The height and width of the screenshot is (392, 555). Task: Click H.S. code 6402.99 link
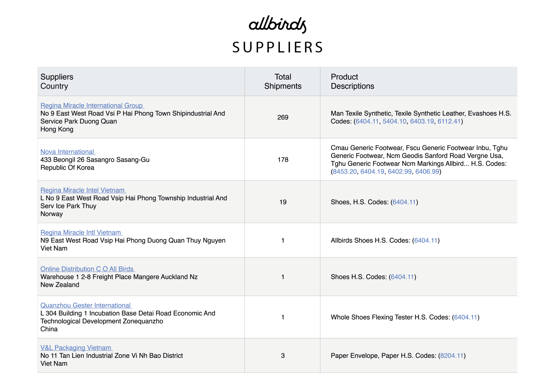400,172
